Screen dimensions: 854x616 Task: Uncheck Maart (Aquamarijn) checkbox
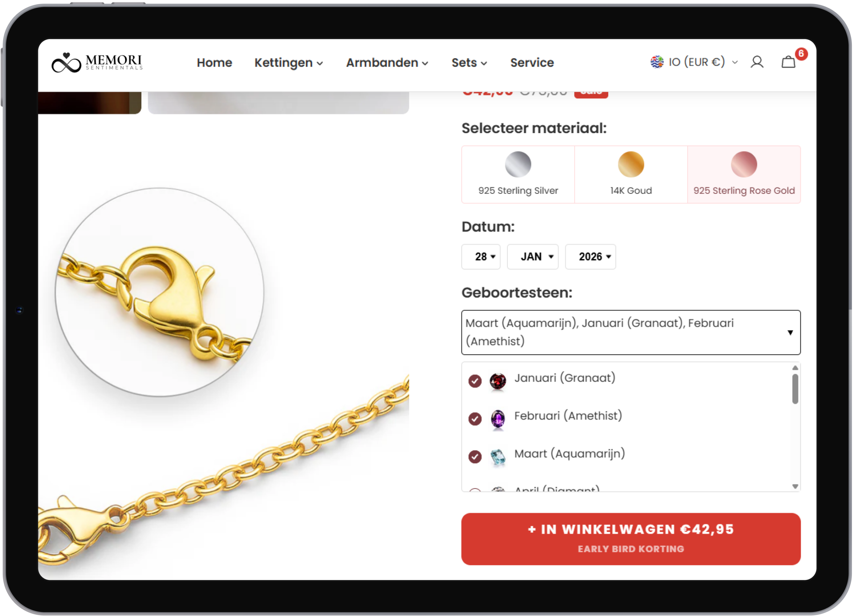click(475, 457)
